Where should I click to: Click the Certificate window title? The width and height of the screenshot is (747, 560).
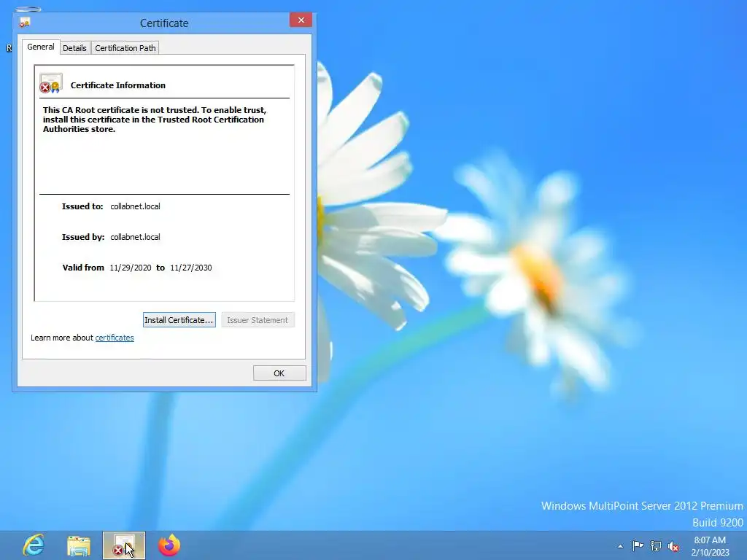[164, 23]
